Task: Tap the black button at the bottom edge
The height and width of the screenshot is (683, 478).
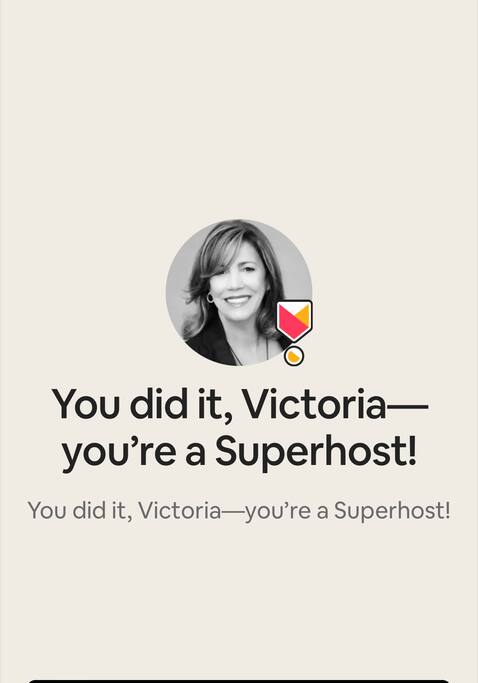Action: point(239,681)
